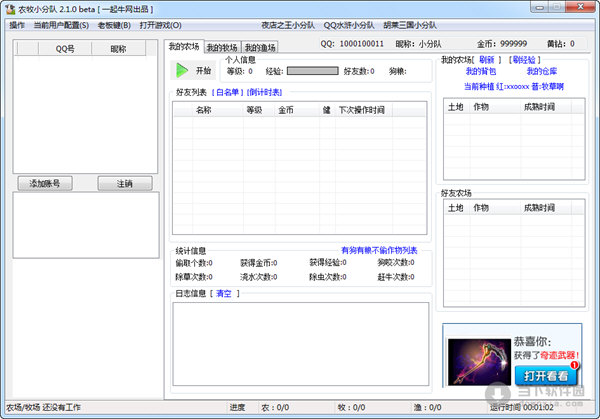The width and height of the screenshot is (600, 419).
Task: Open 我的仓库 link
Action: tap(542, 72)
